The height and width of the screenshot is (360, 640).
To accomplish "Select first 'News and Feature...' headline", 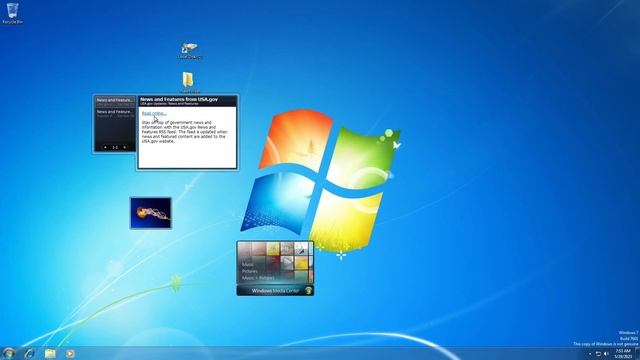I will pyautogui.click(x=115, y=102).
